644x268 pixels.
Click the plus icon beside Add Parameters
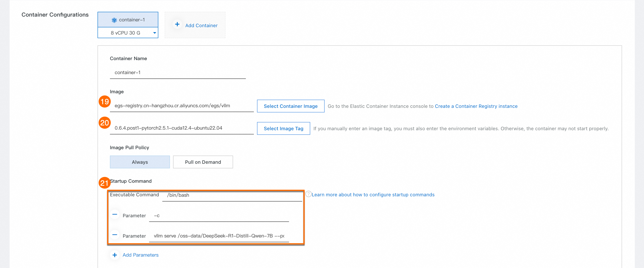click(115, 255)
